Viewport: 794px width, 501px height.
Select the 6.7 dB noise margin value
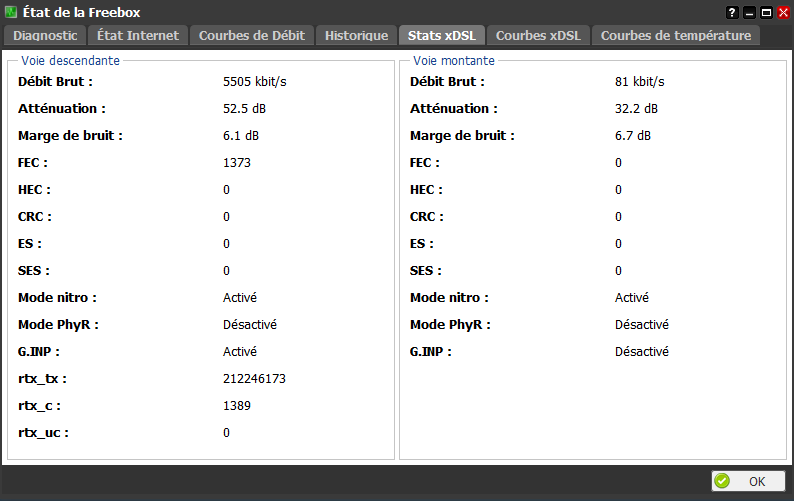632,136
